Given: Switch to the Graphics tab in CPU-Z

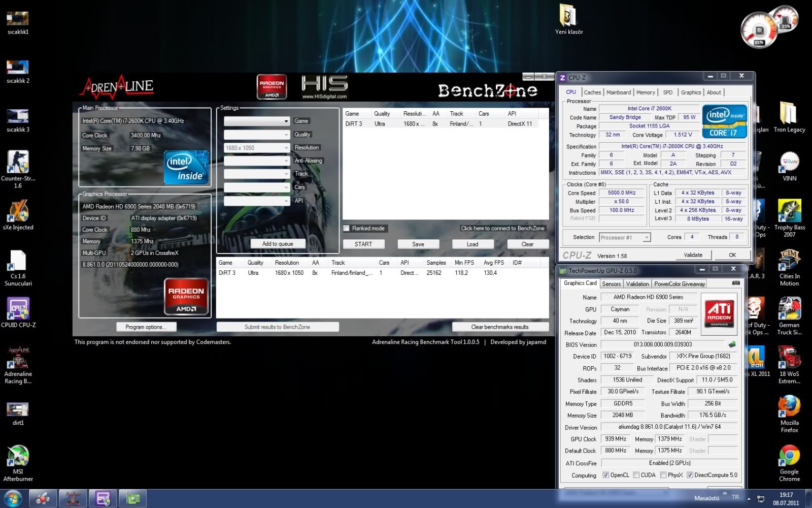Looking at the screenshot, I should 691,92.
